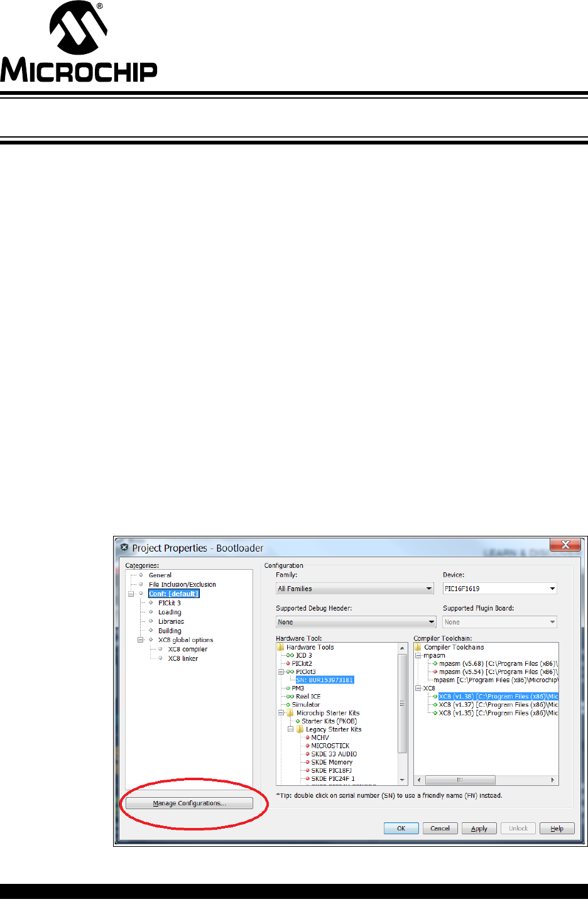This screenshot has width=588, height=909.
Task: Click the Apply button
Action: 479,828
